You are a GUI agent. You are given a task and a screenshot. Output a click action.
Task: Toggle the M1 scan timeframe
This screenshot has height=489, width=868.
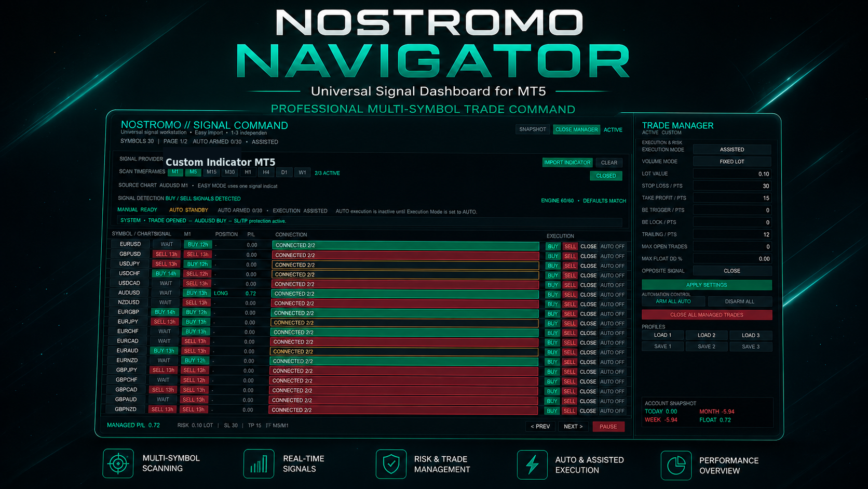click(175, 172)
